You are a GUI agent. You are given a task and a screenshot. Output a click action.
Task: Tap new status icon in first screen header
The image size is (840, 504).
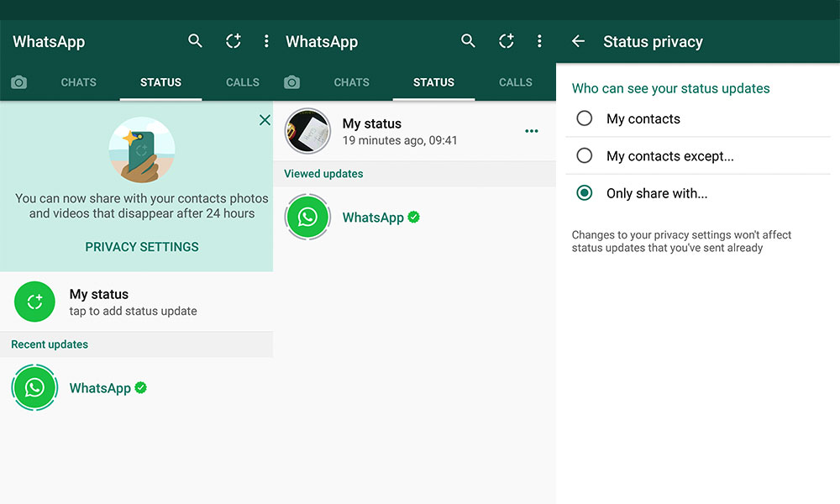coord(233,40)
